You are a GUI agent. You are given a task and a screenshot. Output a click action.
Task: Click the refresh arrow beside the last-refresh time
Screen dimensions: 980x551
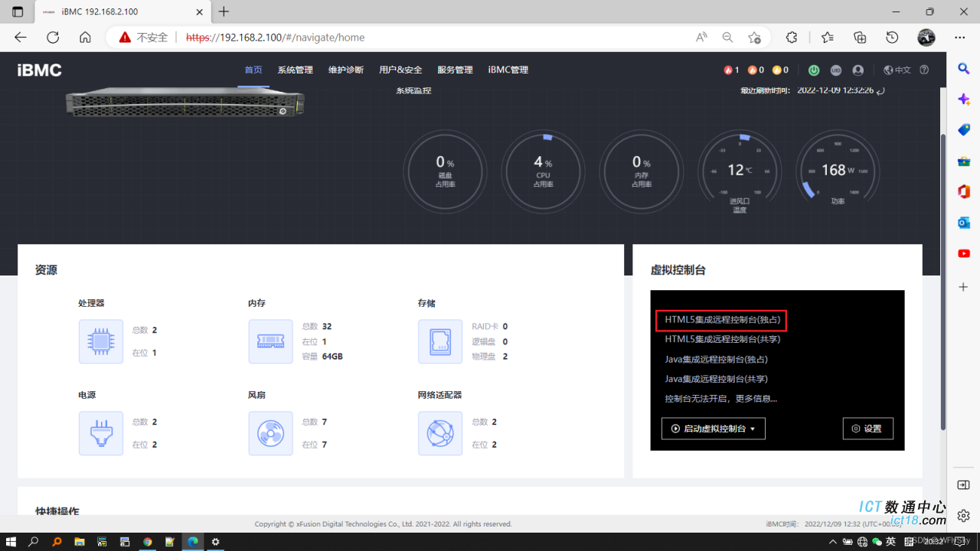[x=881, y=90]
